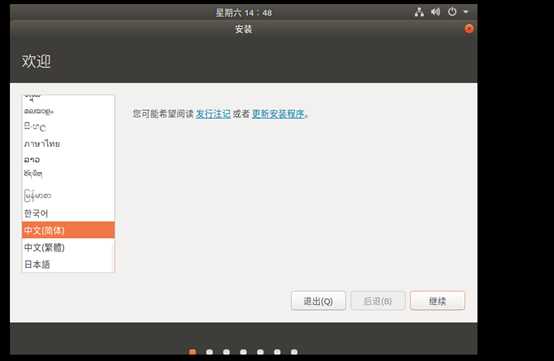This screenshot has height=361, width=554.
Task: Select Malayalam language entry in list
Action: tap(68, 111)
